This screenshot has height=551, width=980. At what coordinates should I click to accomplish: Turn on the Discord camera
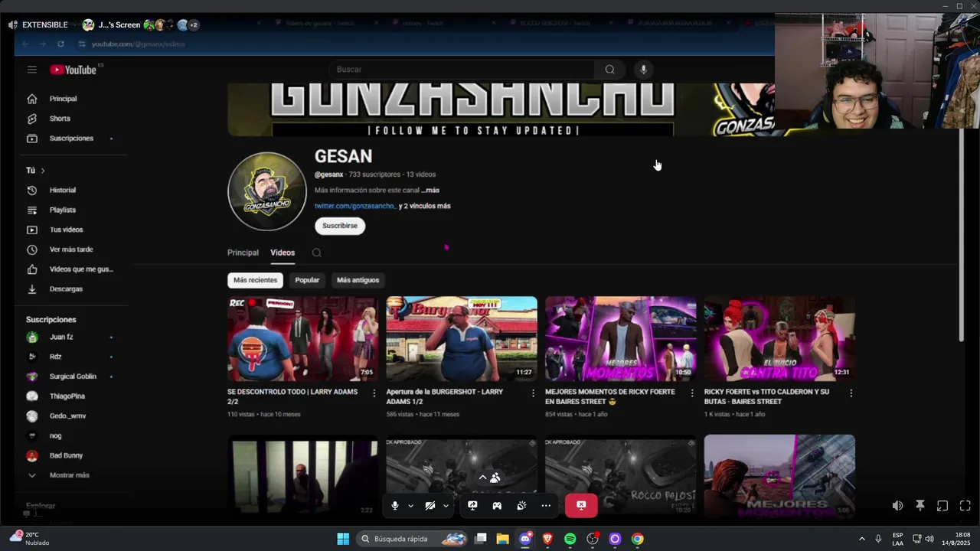pyautogui.click(x=430, y=506)
